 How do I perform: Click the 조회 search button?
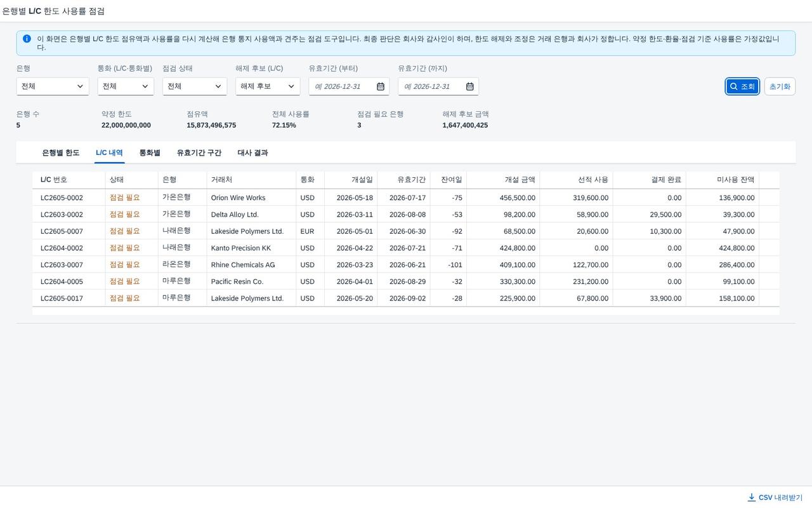point(742,86)
